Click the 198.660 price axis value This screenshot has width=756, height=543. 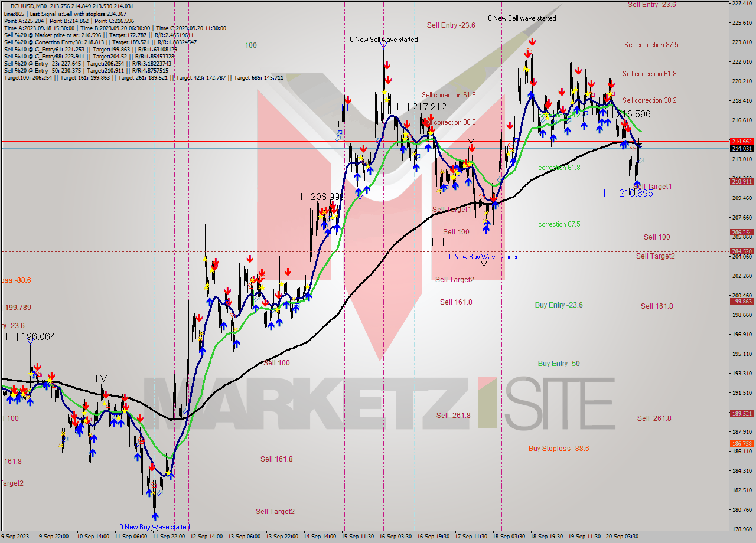coord(742,315)
